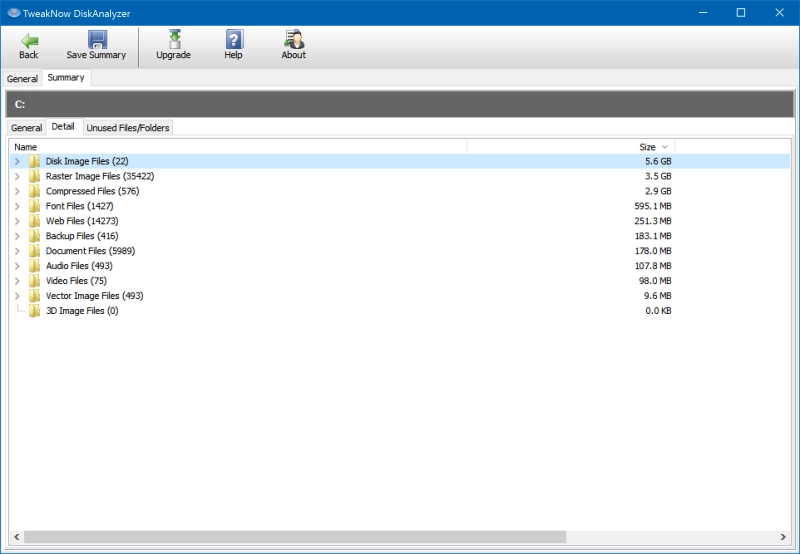Viewport: 800px width, 554px height.
Task: Click the 9.6 MB size value
Action: point(658,296)
